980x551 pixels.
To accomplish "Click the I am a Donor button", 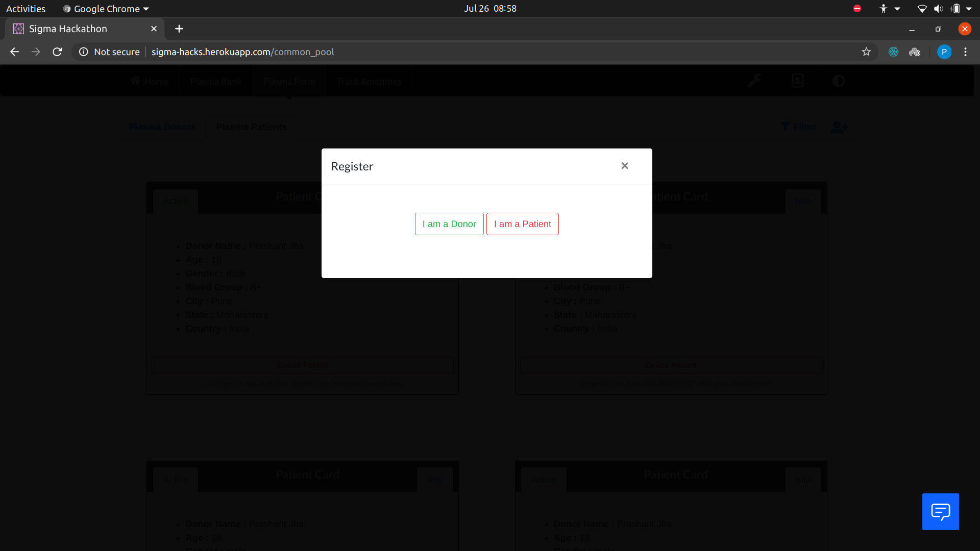I will click(x=449, y=224).
